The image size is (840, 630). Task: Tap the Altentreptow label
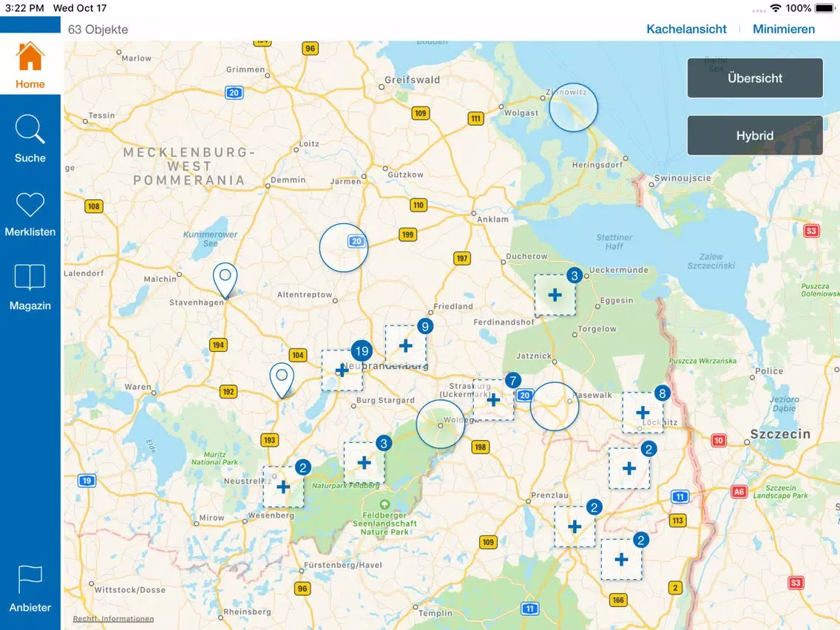[305, 294]
